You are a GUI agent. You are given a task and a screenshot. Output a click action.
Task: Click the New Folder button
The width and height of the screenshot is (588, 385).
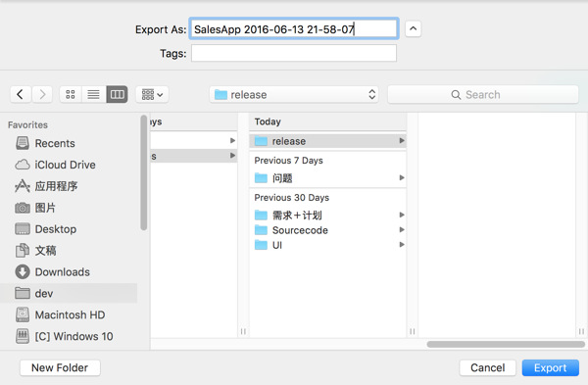[x=60, y=367]
